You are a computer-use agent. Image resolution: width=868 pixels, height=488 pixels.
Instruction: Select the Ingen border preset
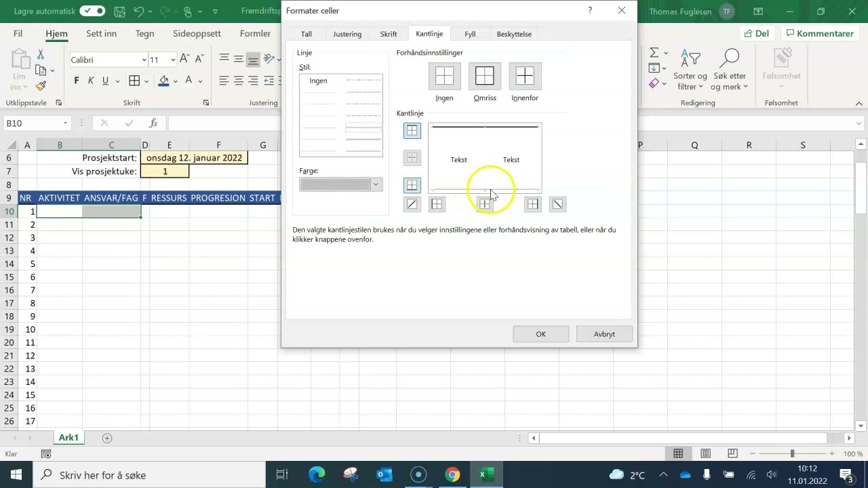click(444, 77)
